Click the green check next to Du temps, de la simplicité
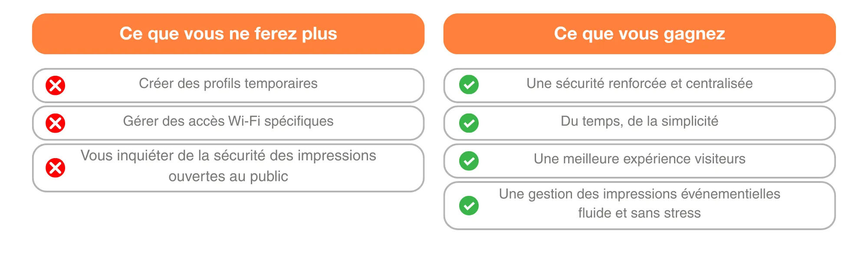This screenshot has width=868, height=260. click(469, 123)
